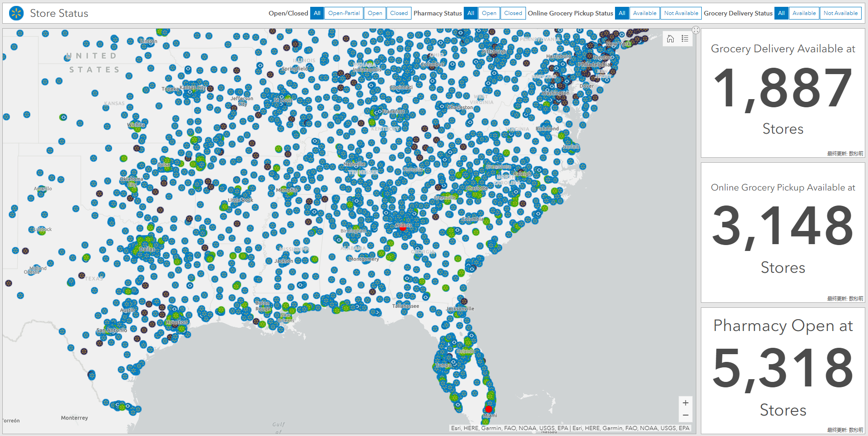Set Grocery Delivery Status to Available
Image resolution: width=868 pixels, height=436 pixels.
coord(804,13)
